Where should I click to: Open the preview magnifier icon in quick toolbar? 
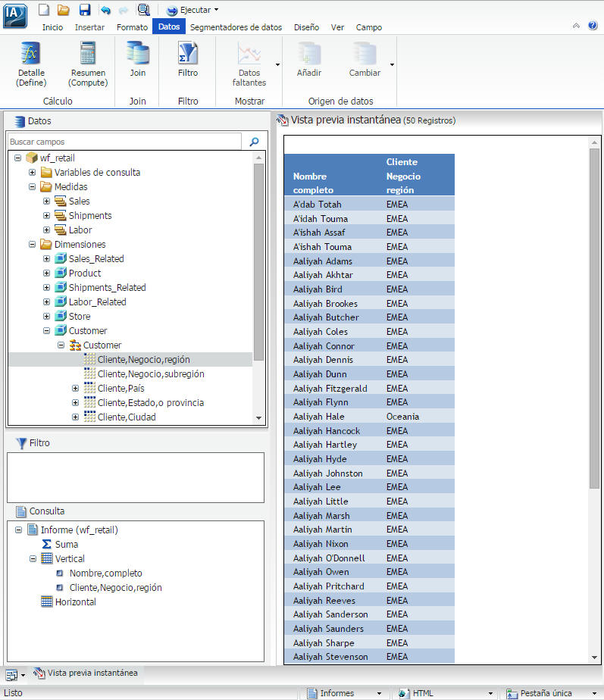pos(143,9)
